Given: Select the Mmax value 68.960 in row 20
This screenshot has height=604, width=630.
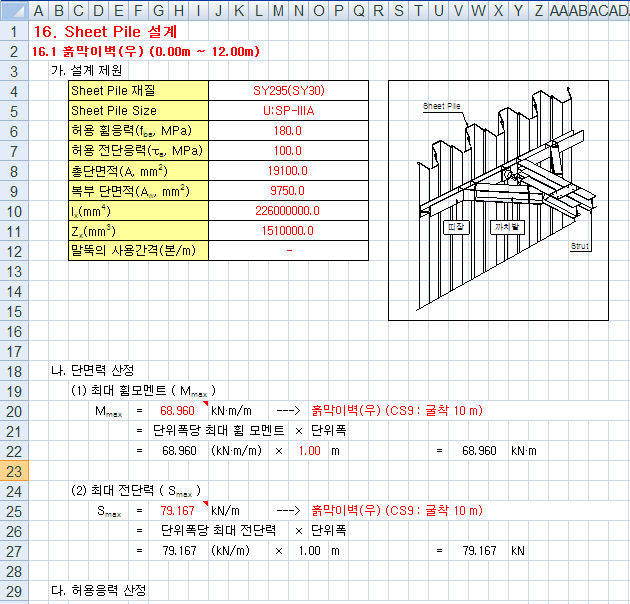Looking at the screenshot, I should click(x=178, y=411).
